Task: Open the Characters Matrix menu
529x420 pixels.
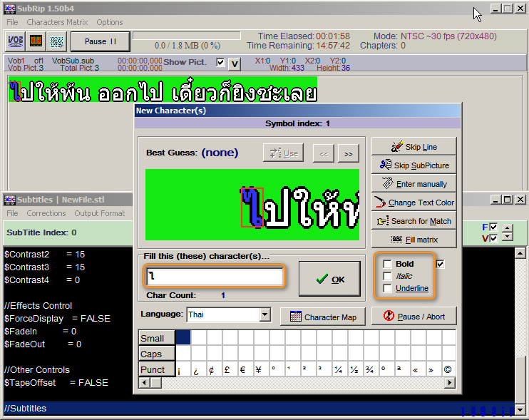Action: pyautogui.click(x=57, y=22)
